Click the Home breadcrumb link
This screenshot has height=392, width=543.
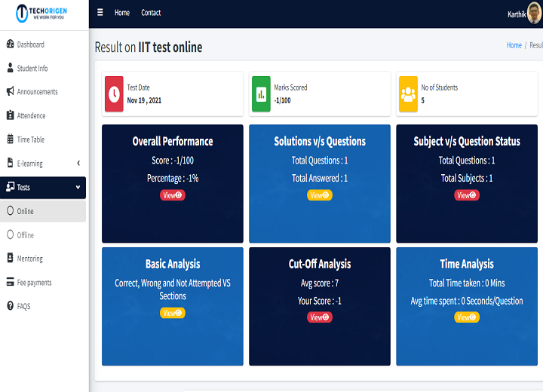click(x=514, y=45)
